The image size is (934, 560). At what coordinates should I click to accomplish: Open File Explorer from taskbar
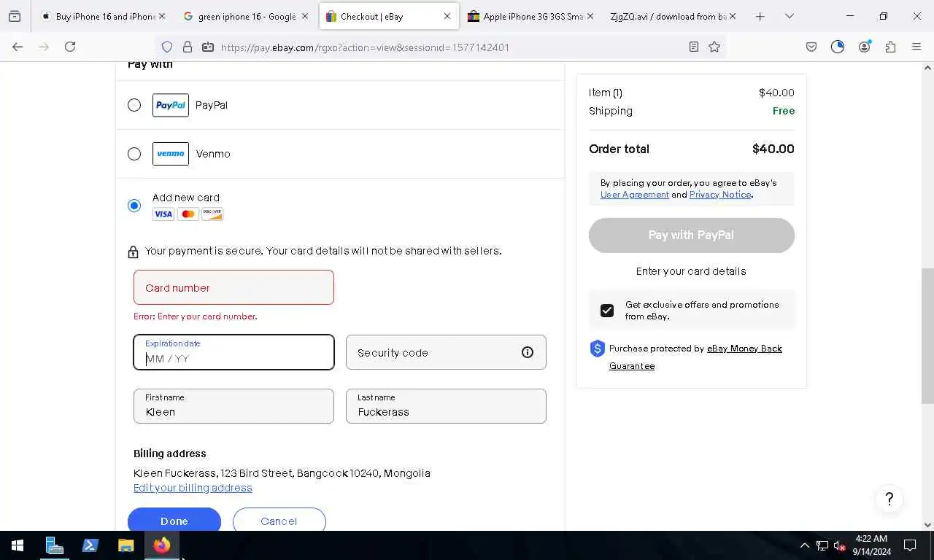tap(126, 545)
